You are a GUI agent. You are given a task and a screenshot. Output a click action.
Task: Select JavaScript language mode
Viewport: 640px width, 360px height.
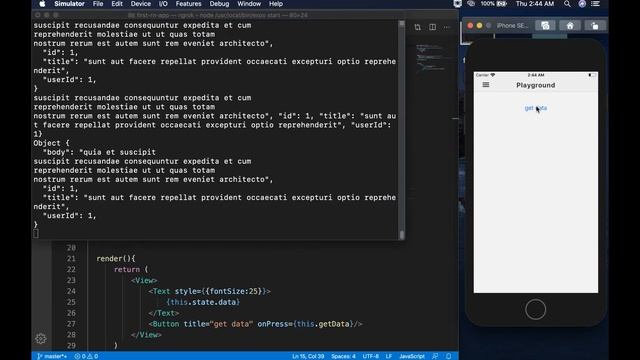click(x=412, y=356)
